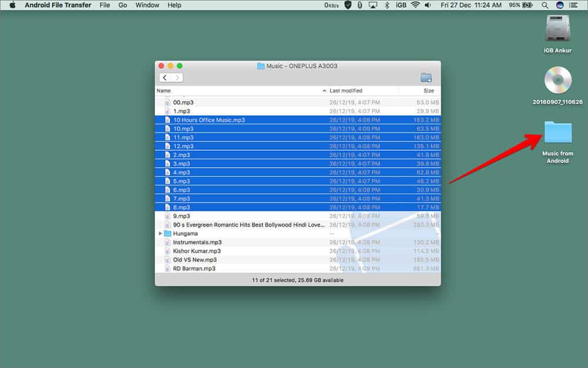Sort list by Size column header

[x=429, y=91]
